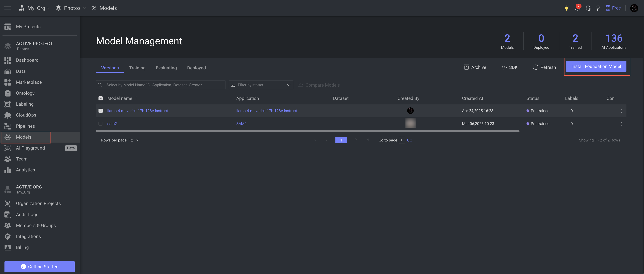Switch to the Training tab
This screenshot has height=274, width=644.
click(x=137, y=68)
